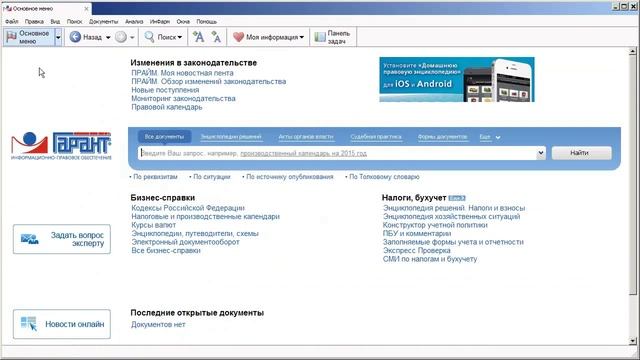Decrease font size with the A minus icon
Screen dimensions: 640x360
coord(216,37)
